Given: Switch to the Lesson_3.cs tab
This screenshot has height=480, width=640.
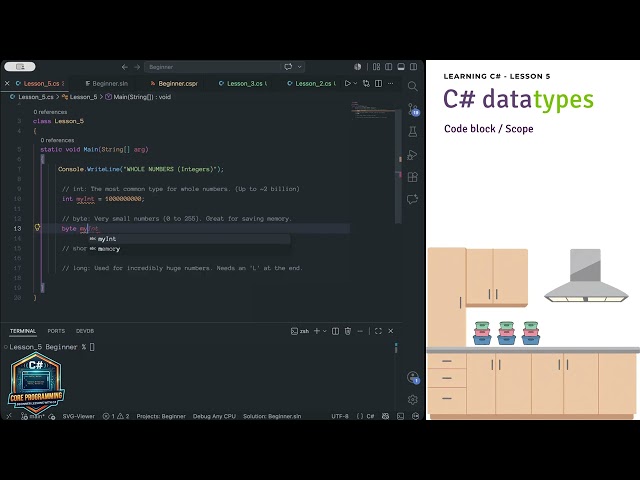Looking at the screenshot, I should pyautogui.click(x=243, y=84).
